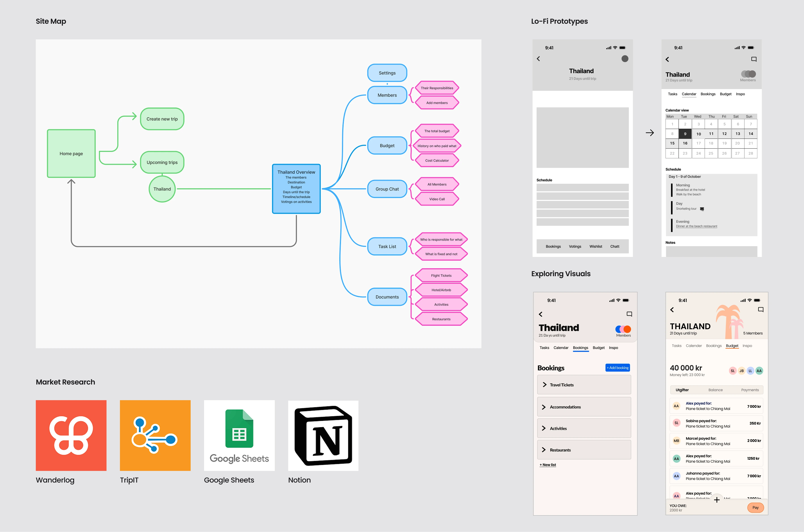Click the plus icon above Pay button
This screenshot has width=804, height=532.
tap(717, 500)
